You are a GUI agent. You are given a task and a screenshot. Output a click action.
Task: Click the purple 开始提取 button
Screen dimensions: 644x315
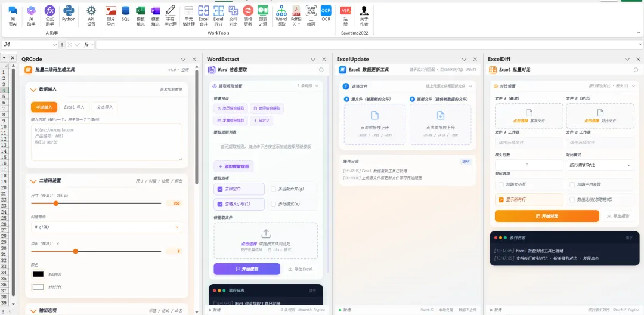[247, 269]
